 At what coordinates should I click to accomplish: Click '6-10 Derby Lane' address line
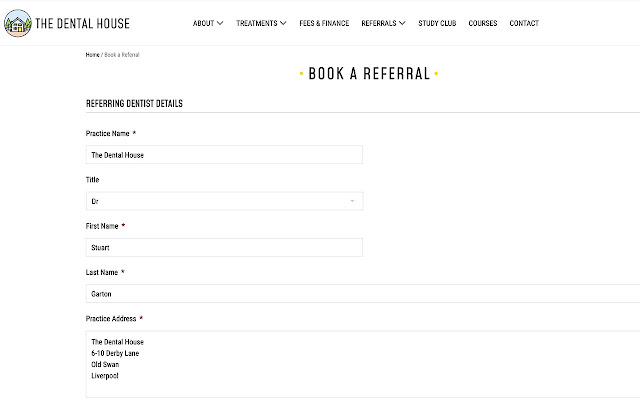tap(115, 353)
